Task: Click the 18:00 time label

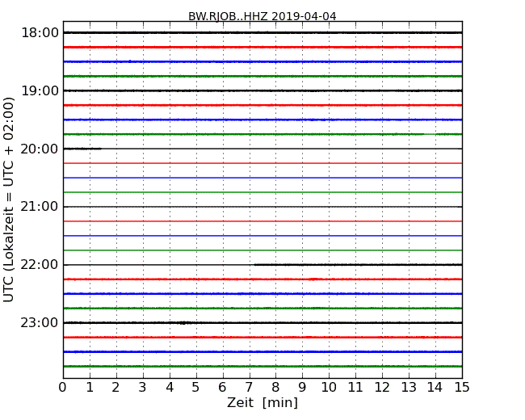Action: point(40,33)
